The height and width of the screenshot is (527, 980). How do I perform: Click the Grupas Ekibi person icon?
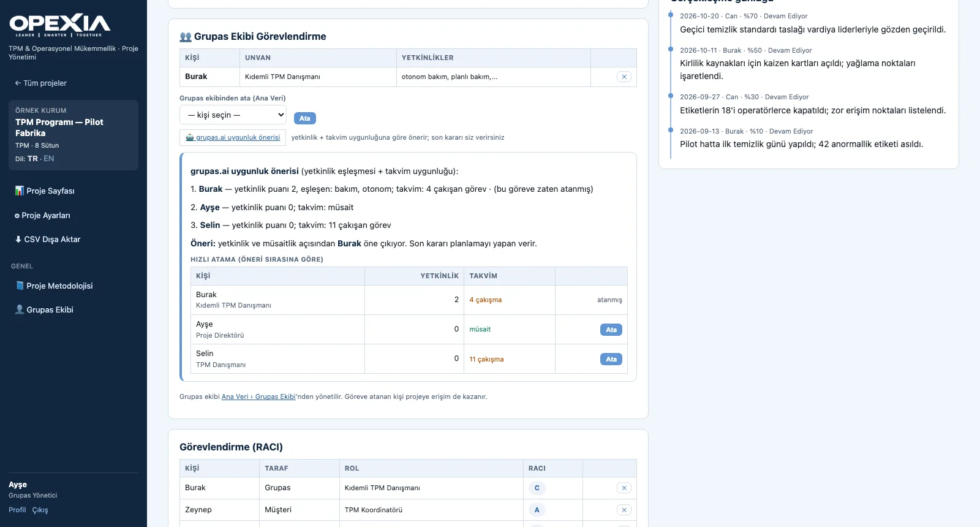click(20, 309)
